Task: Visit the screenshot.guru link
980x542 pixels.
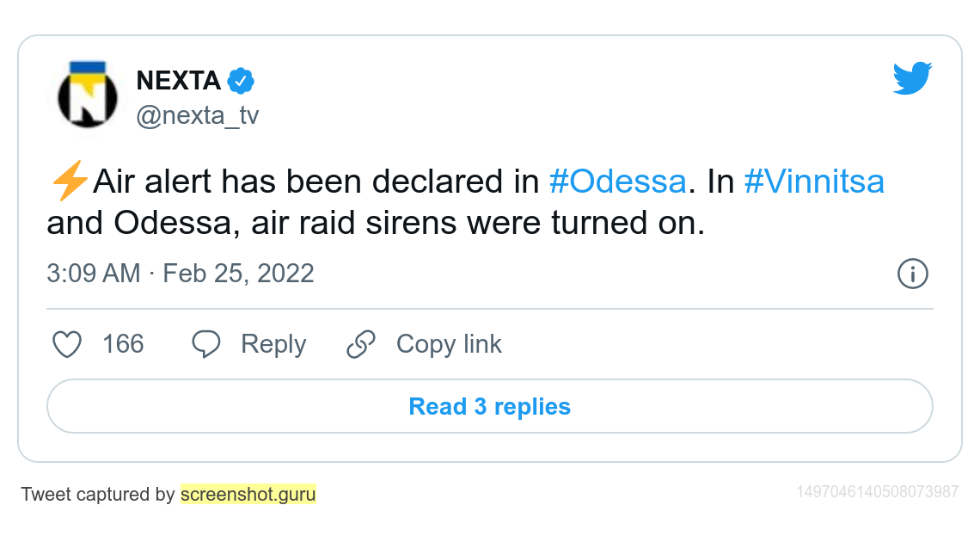Action: pos(248,495)
